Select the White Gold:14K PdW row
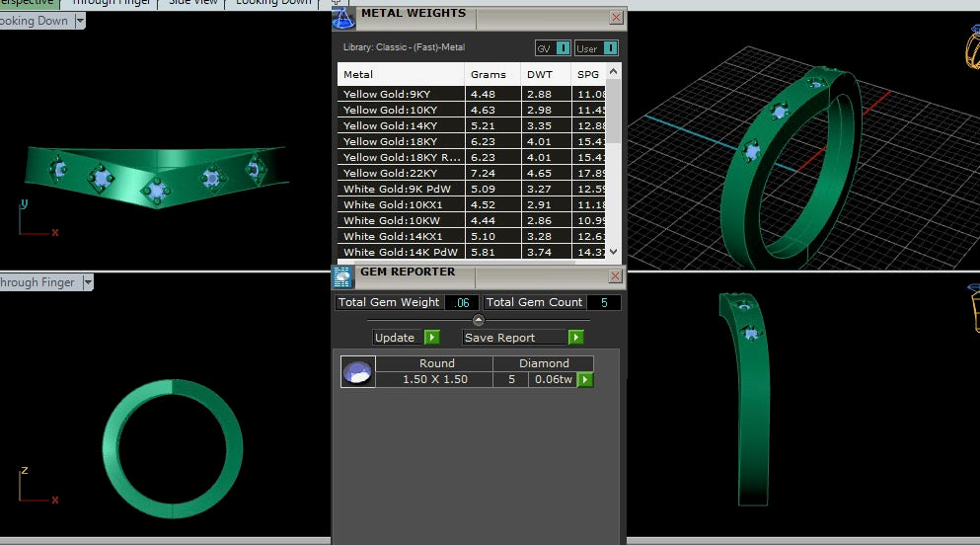This screenshot has height=545, width=980. (x=472, y=252)
